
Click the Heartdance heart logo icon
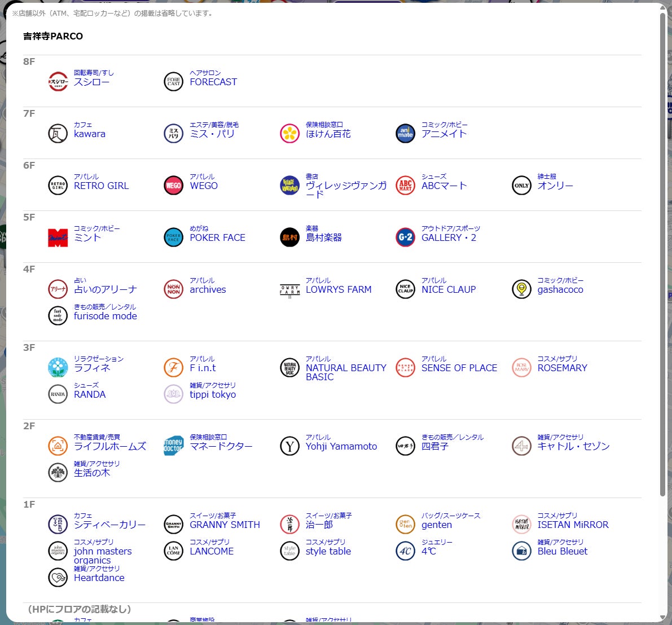pos(58,577)
